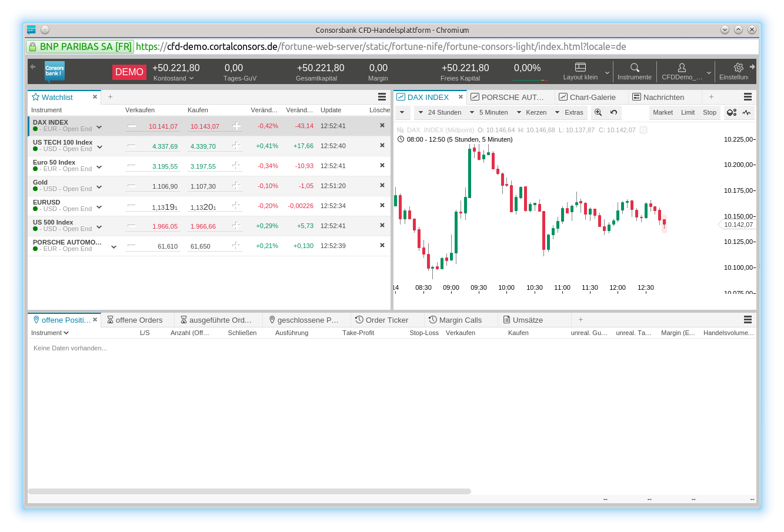Open the 24 Stunden time range dropdown
This screenshot has width=784, height=532.
click(x=439, y=112)
